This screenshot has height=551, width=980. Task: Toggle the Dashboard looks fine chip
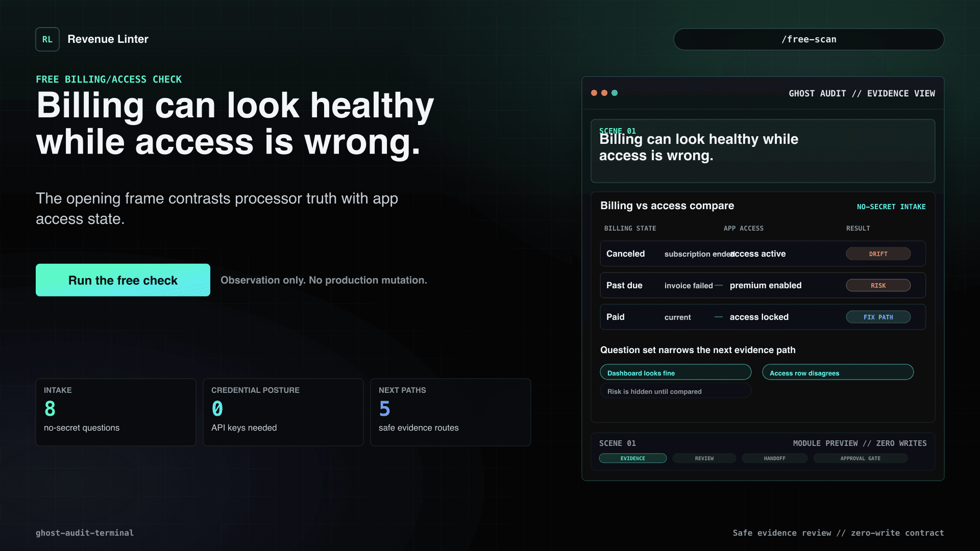point(676,372)
